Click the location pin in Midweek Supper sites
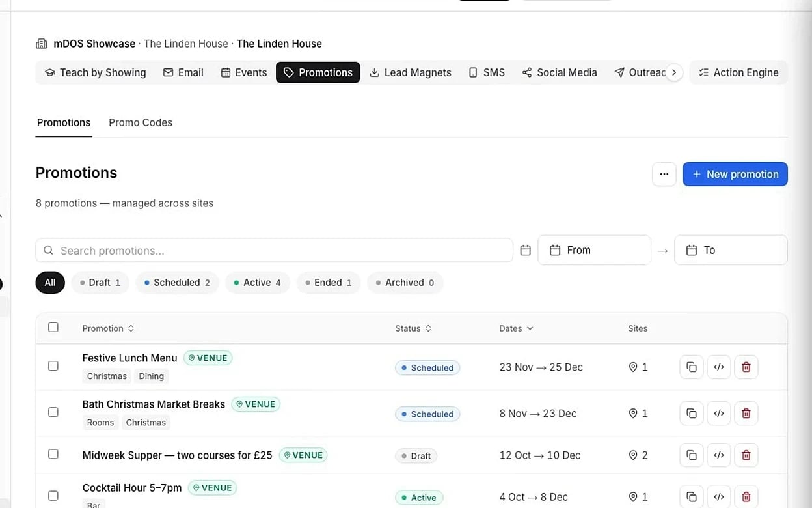Screen dimensions: 812x508 pos(633,455)
